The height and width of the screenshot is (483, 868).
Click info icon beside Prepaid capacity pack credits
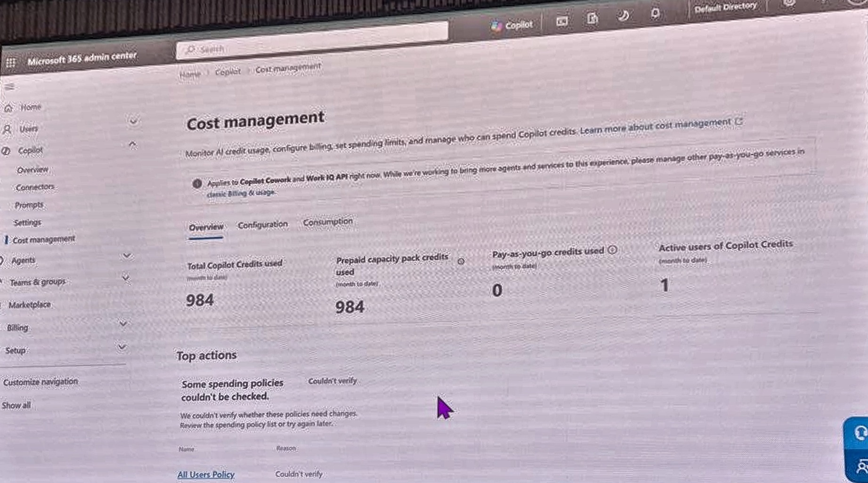coord(461,261)
